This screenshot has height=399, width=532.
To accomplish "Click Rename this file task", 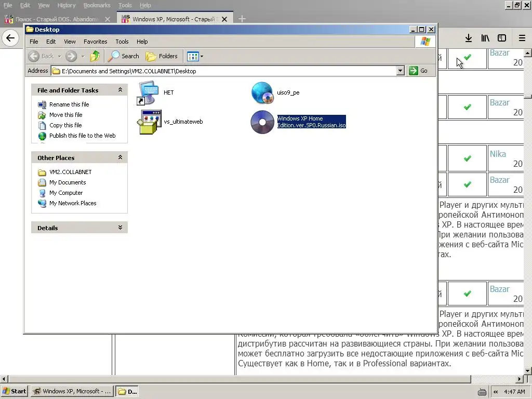I will coord(69,104).
